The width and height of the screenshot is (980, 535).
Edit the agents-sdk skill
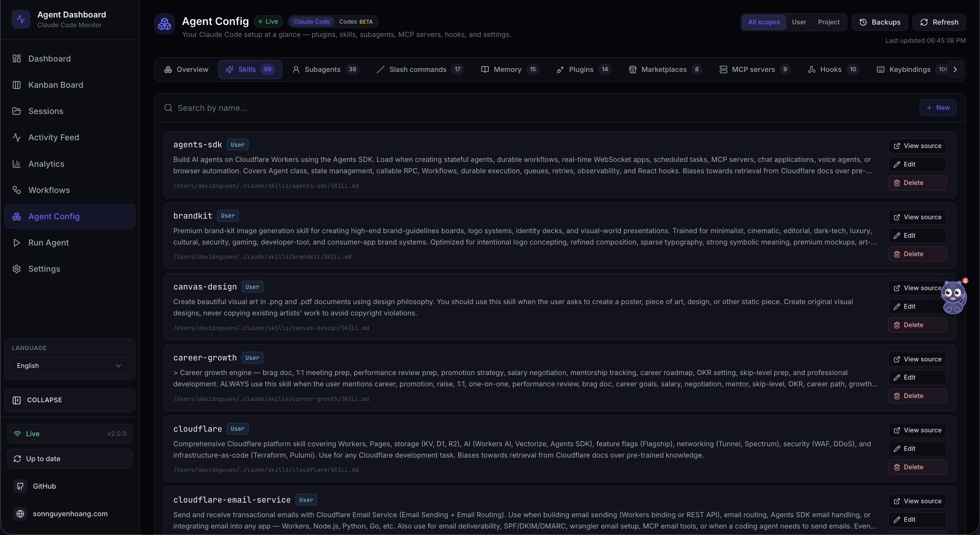[917, 164]
